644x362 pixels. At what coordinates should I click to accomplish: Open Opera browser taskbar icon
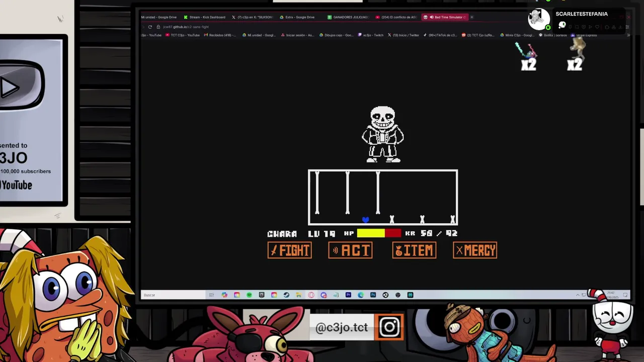[x=311, y=295]
